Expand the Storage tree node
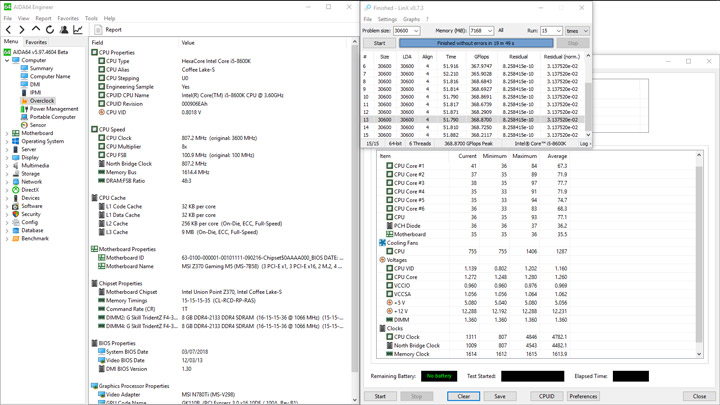 tap(7, 174)
